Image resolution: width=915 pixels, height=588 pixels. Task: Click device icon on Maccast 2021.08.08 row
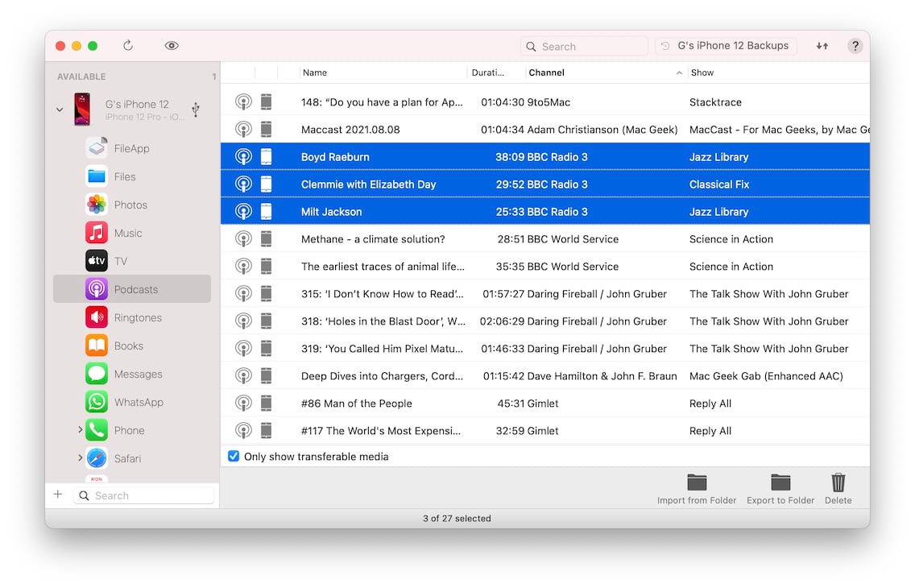[x=266, y=129]
